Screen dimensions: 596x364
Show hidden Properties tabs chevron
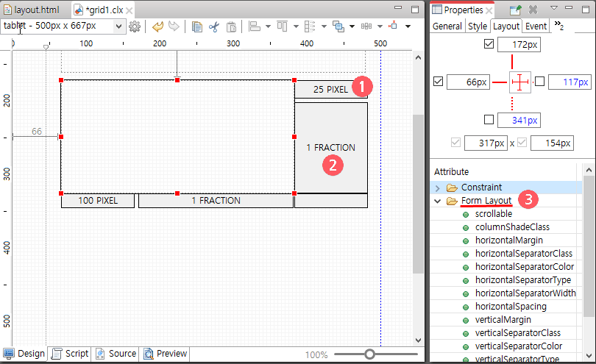558,26
